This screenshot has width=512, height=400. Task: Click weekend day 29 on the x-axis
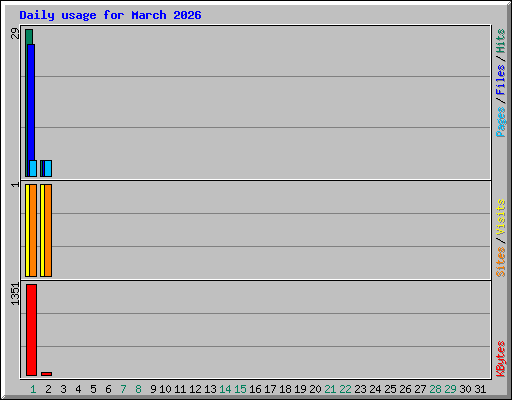[450, 389]
